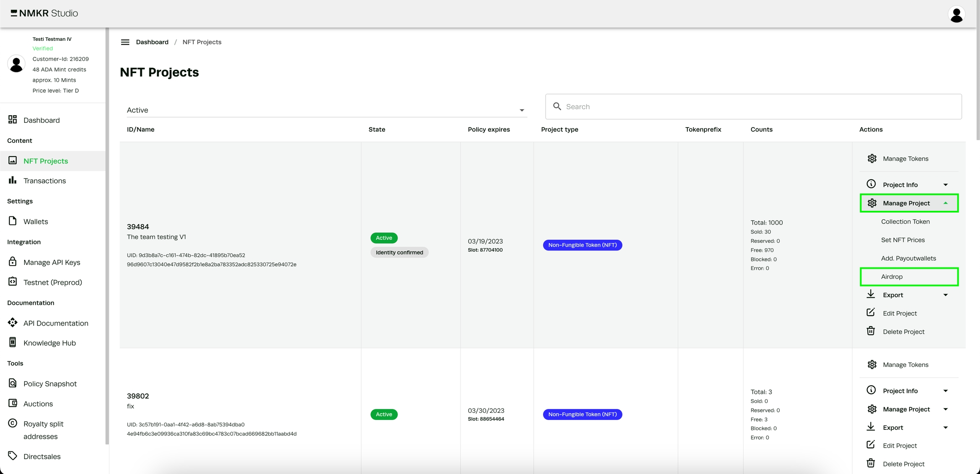Open Testnet (Preprod) in sidebar
The image size is (980, 474).
pos(52,282)
